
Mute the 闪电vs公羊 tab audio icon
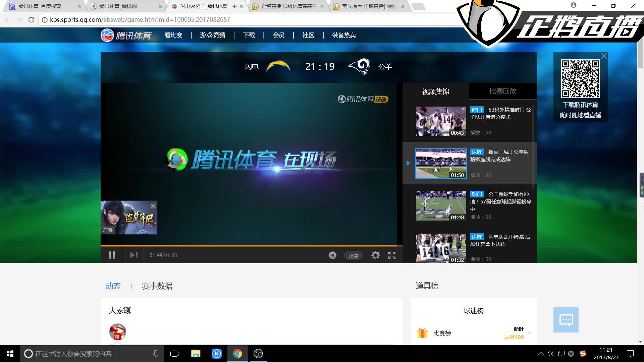[234, 6]
